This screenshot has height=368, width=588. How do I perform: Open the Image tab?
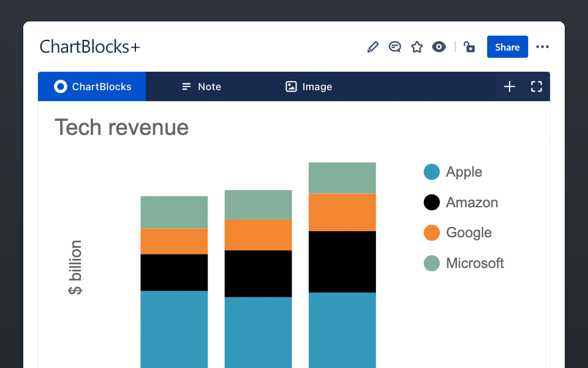(x=309, y=86)
